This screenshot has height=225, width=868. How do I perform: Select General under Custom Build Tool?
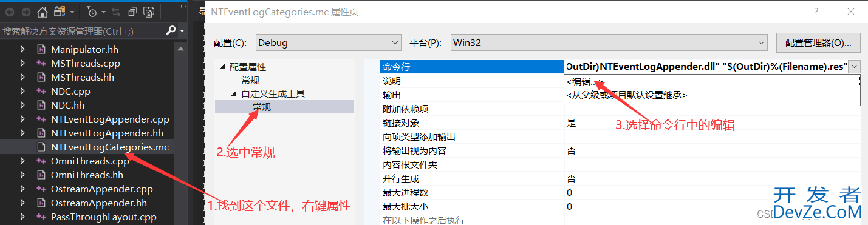pyautogui.click(x=262, y=107)
